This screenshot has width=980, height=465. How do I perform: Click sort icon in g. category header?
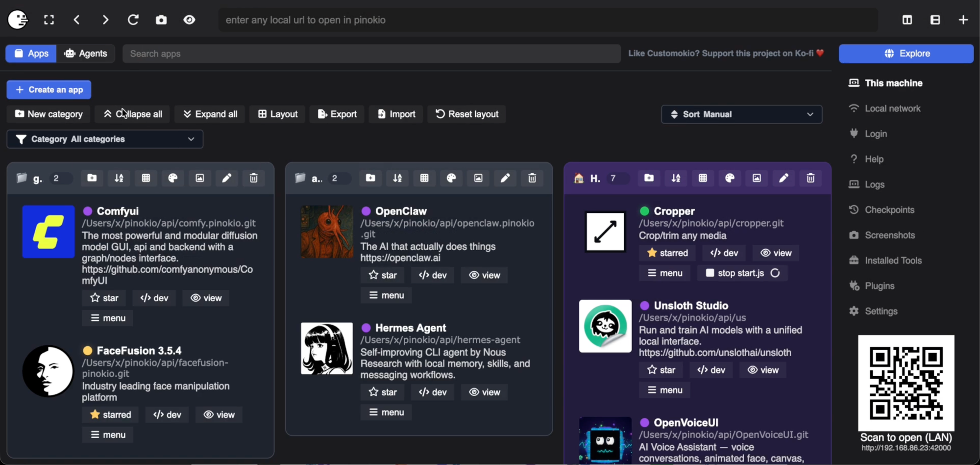[x=119, y=178]
